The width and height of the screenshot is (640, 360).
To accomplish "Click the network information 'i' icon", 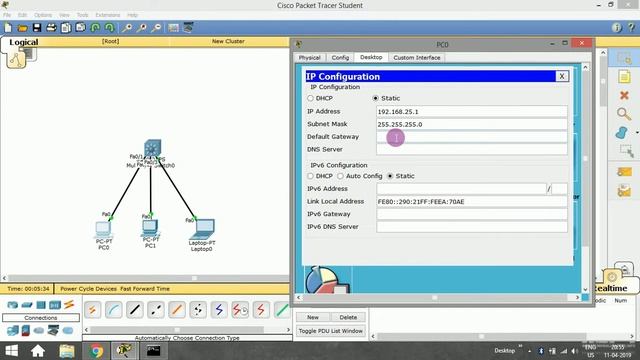I will pos(617,28).
